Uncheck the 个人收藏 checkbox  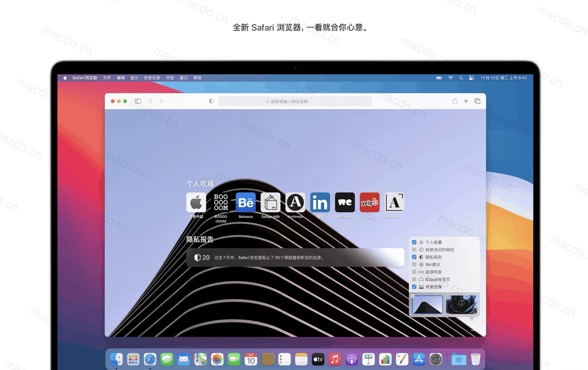[414, 242]
